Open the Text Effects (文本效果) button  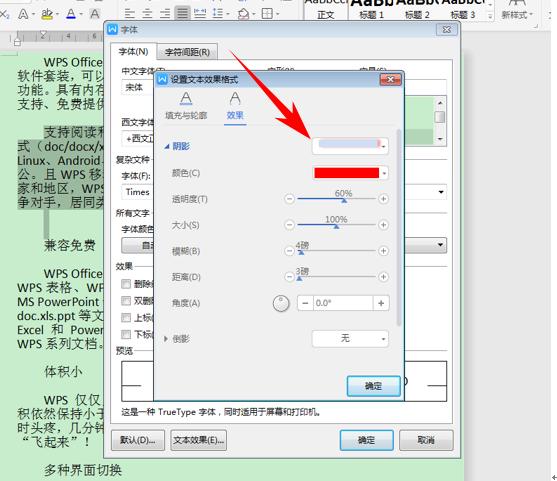pyautogui.click(x=199, y=441)
